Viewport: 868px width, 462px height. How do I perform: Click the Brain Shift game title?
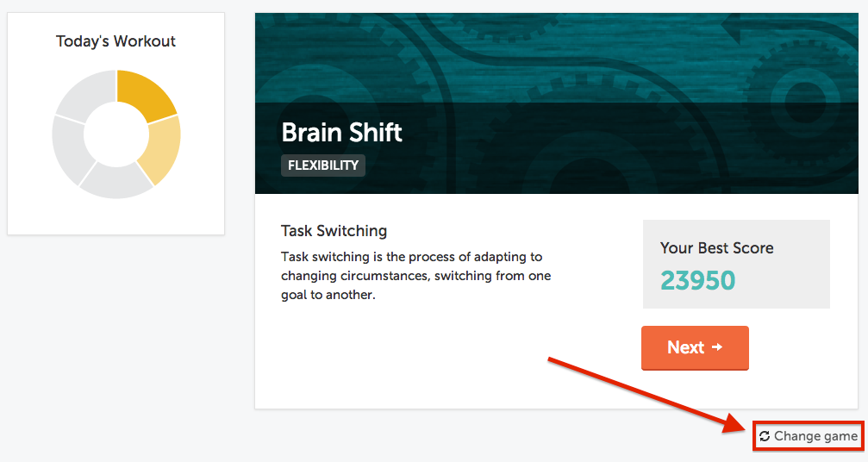(341, 132)
